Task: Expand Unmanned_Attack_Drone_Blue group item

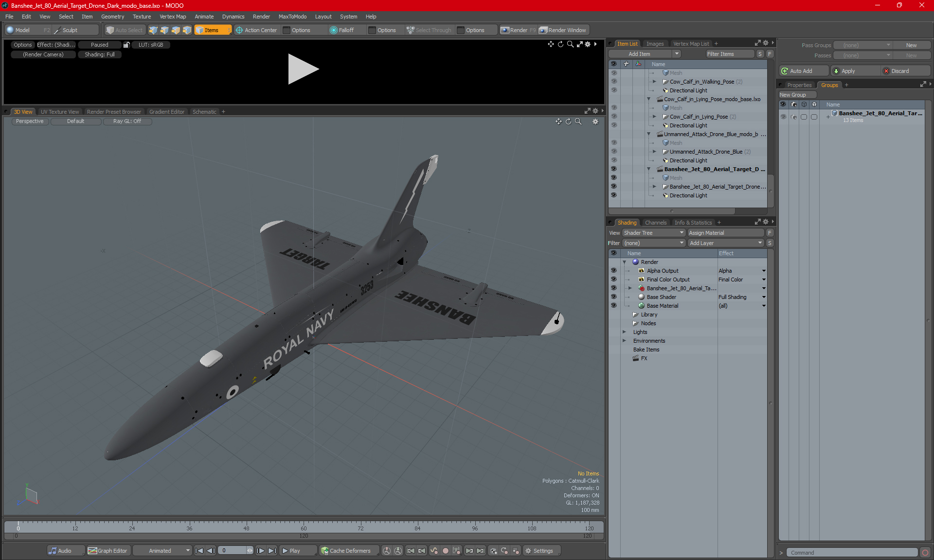Action: click(654, 152)
